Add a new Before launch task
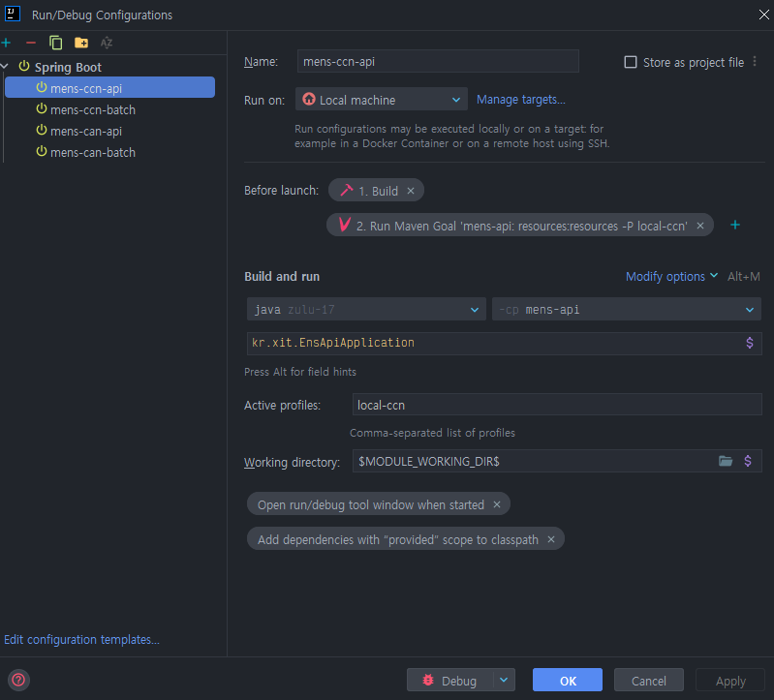The width and height of the screenshot is (774, 700). (734, 225)
